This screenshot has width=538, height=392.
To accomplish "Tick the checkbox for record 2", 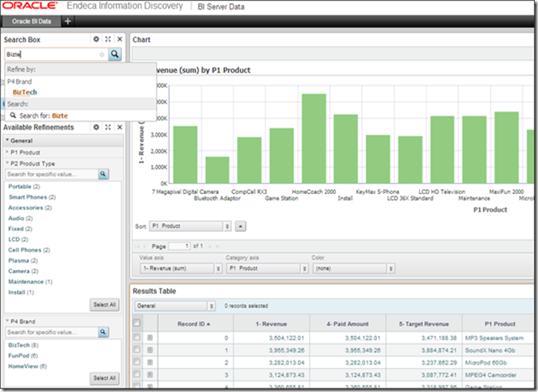I will tap(137, 363).
